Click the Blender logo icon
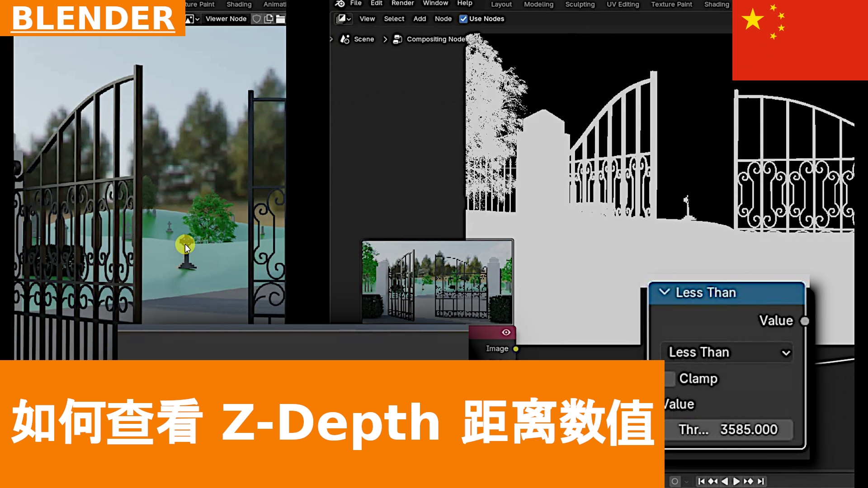Screen dimensions: 868x488 [x=340, y=4]
